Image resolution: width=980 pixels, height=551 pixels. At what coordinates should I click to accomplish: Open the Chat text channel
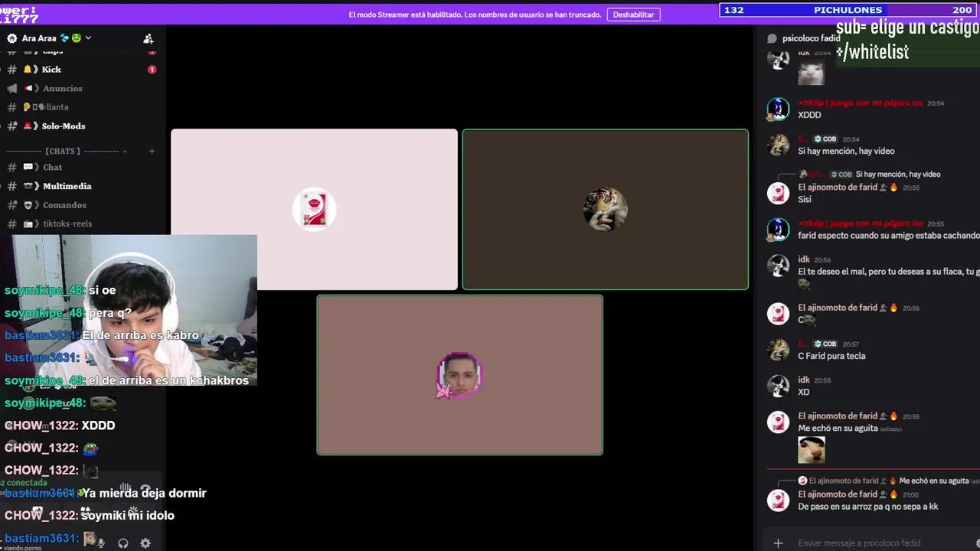click(x=52, y=168)
